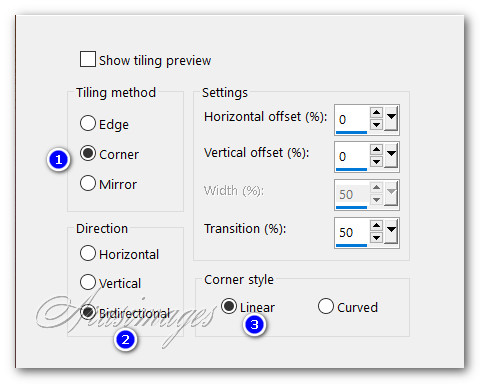Screen dimensions: 480x384
Task: Increase Transition percentage with up arrow
Action: [376, 226]
